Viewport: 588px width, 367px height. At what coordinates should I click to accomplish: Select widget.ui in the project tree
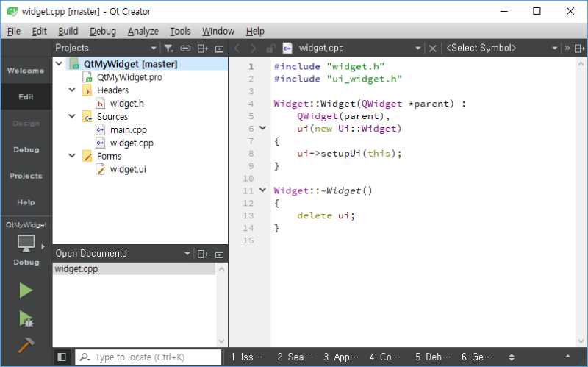pos(128,169)
